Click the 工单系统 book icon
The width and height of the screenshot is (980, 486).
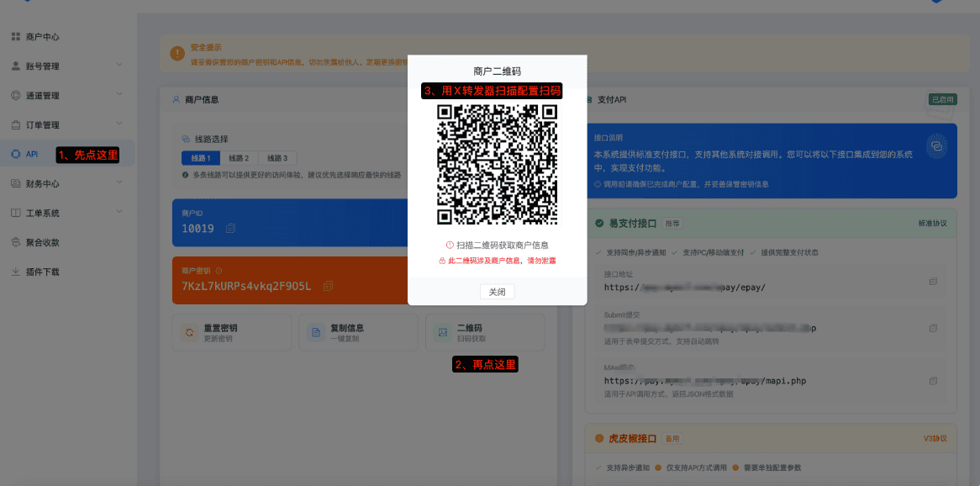(x=16, y=213)
